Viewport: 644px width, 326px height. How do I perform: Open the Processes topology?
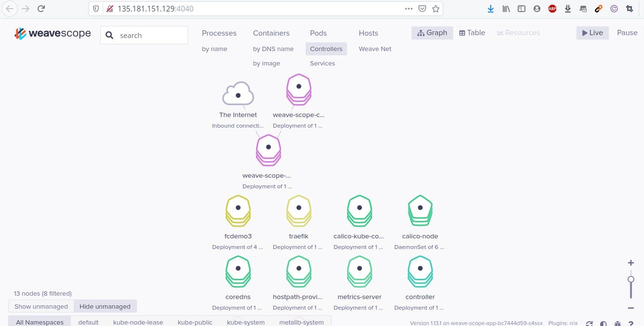219,33
